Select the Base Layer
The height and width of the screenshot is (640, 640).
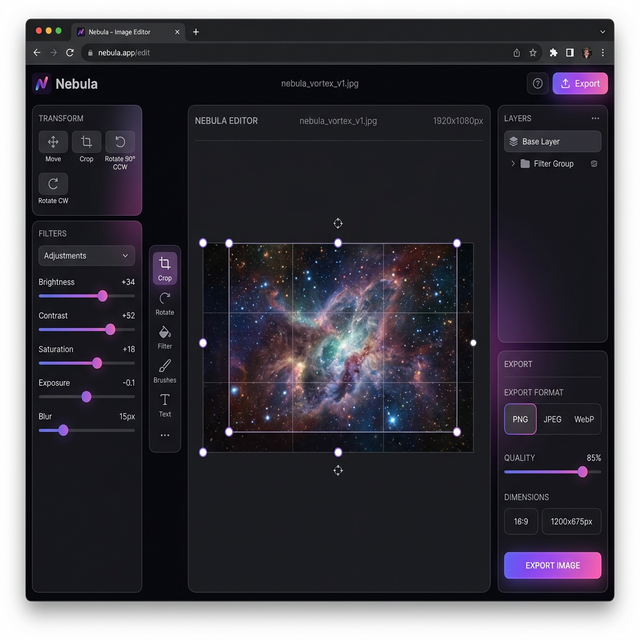553,142
